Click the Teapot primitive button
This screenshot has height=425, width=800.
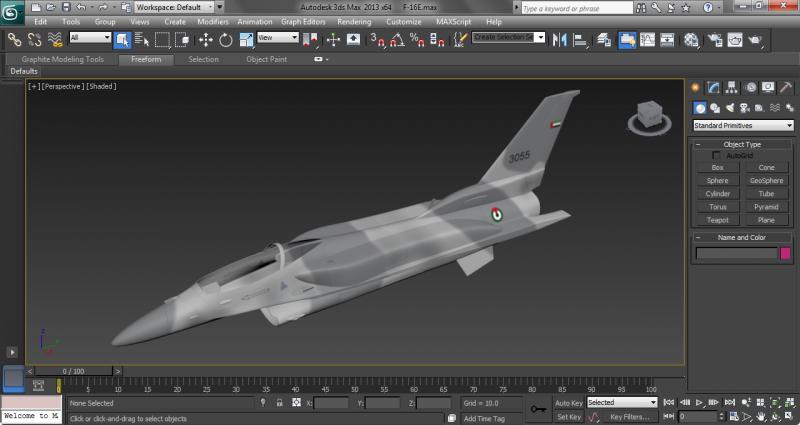[717, 220]
